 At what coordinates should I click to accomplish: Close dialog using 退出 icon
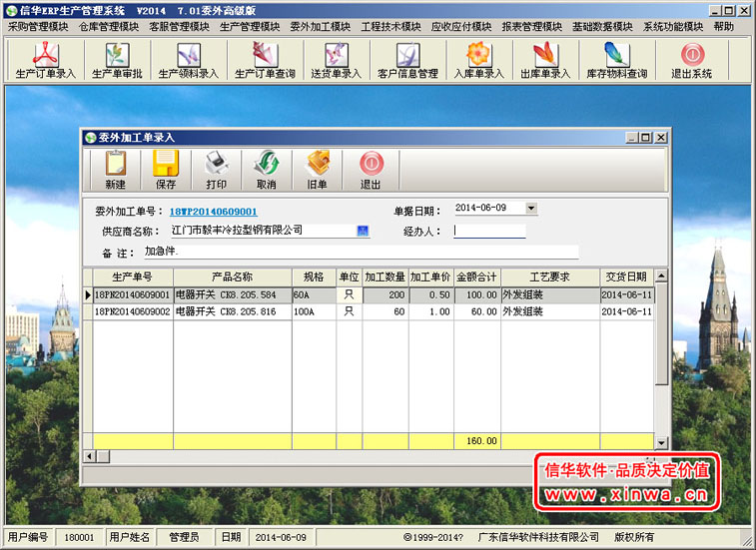click(371, 170)
